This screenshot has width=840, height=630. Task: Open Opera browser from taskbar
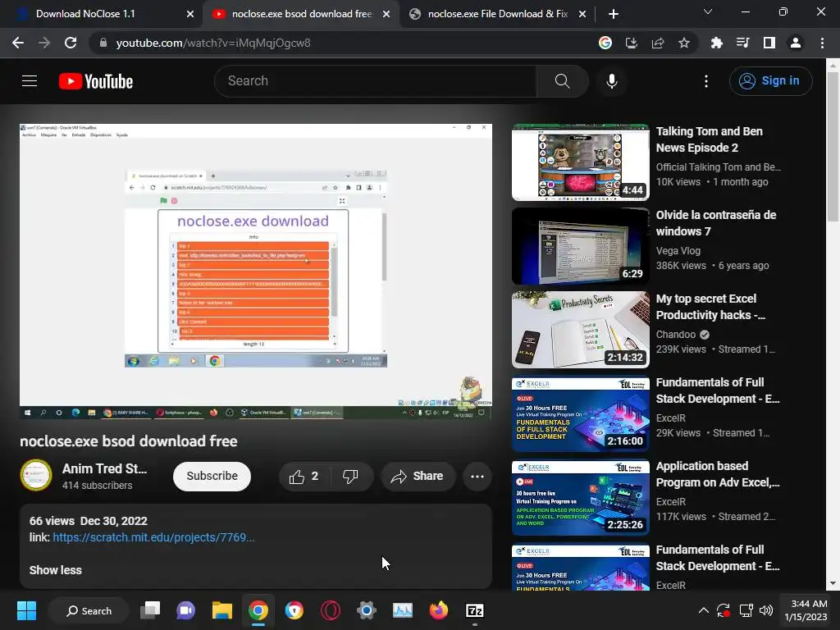330,610
